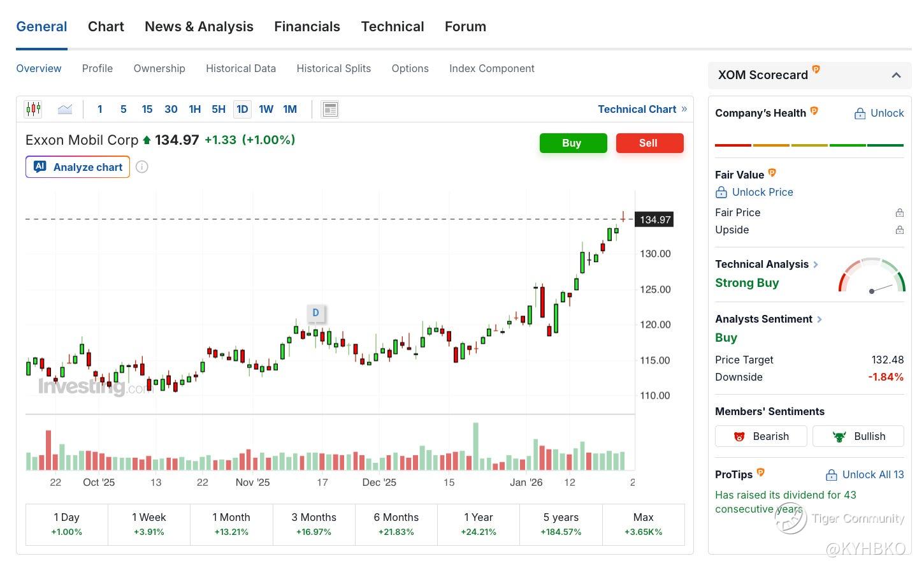The width and height of the screenshot is (924, 570).
Task: Select the 1H chart interval
Action: pos(195,109)
